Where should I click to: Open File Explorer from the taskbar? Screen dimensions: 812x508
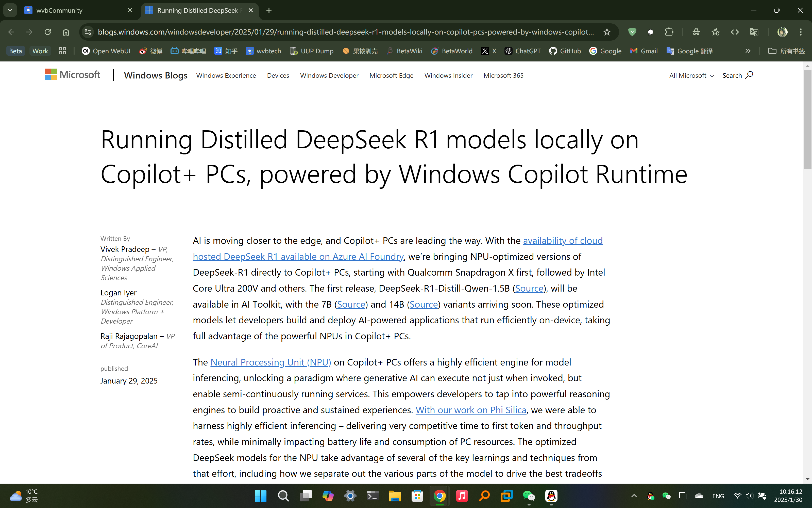click(395, 496)
